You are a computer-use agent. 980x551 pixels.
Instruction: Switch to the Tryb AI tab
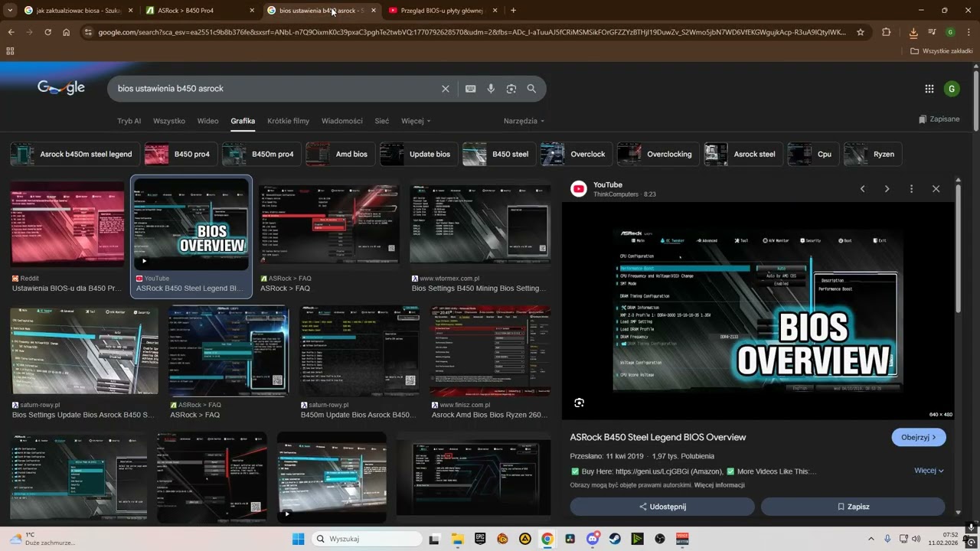click(x=129, y=121)
